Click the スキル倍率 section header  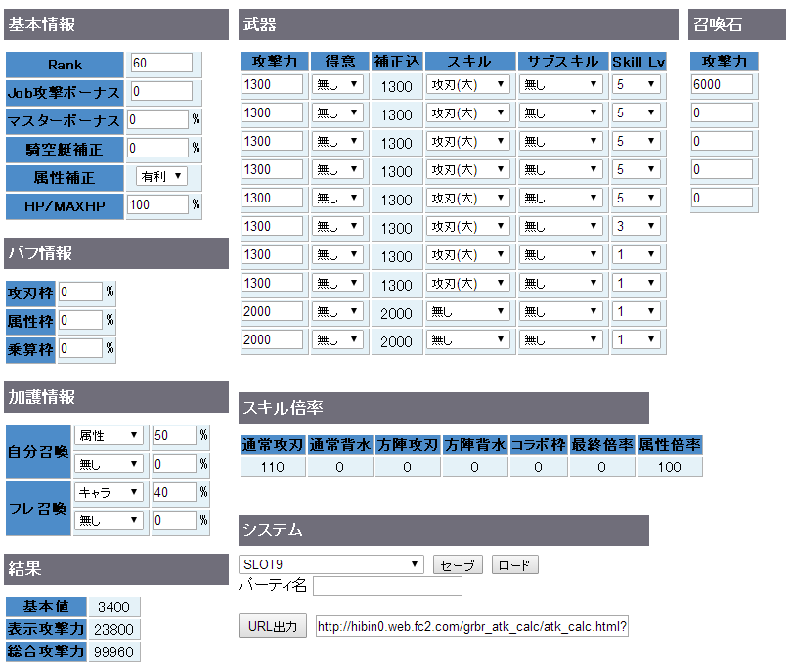tap(444, 408)
